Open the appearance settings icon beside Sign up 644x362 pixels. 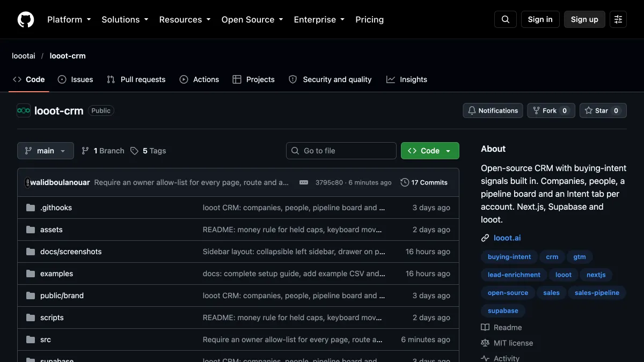pyautogui.click(x=618, y=19)
